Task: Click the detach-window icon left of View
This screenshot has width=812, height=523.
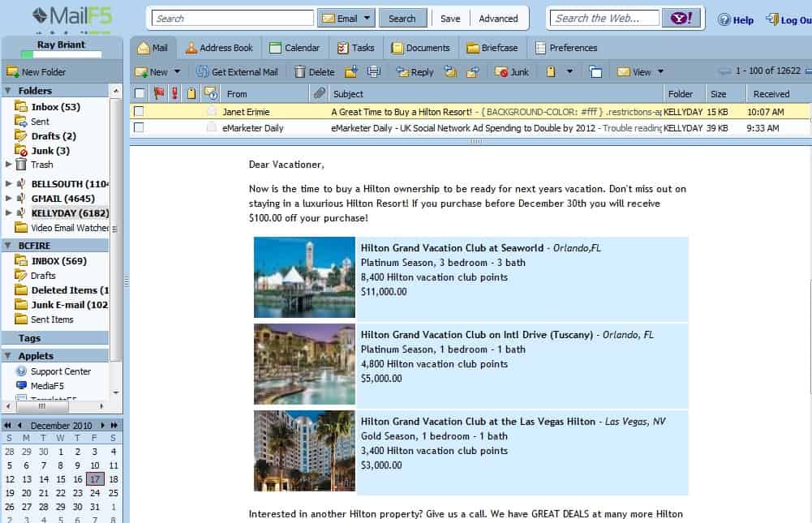Action: pos(595,72)
